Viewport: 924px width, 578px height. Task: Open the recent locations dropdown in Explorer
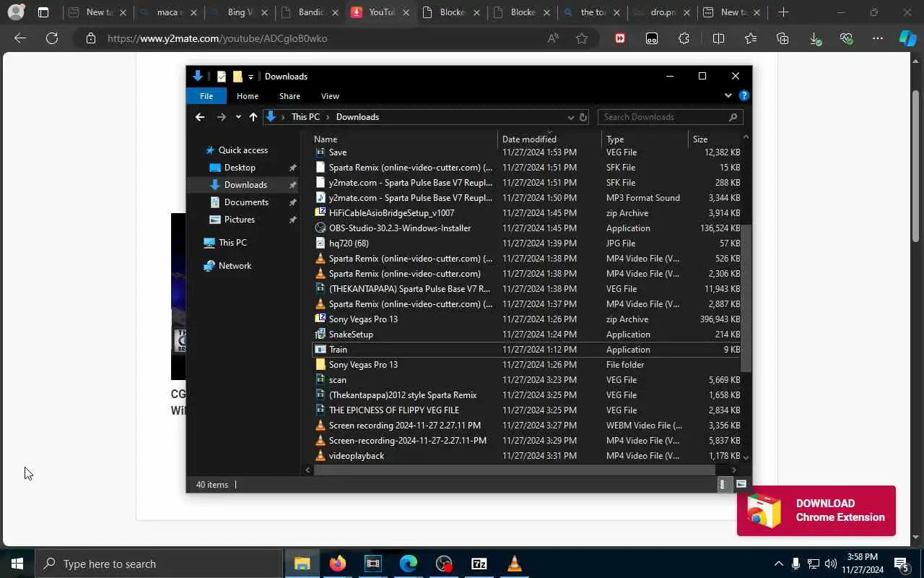238,117
